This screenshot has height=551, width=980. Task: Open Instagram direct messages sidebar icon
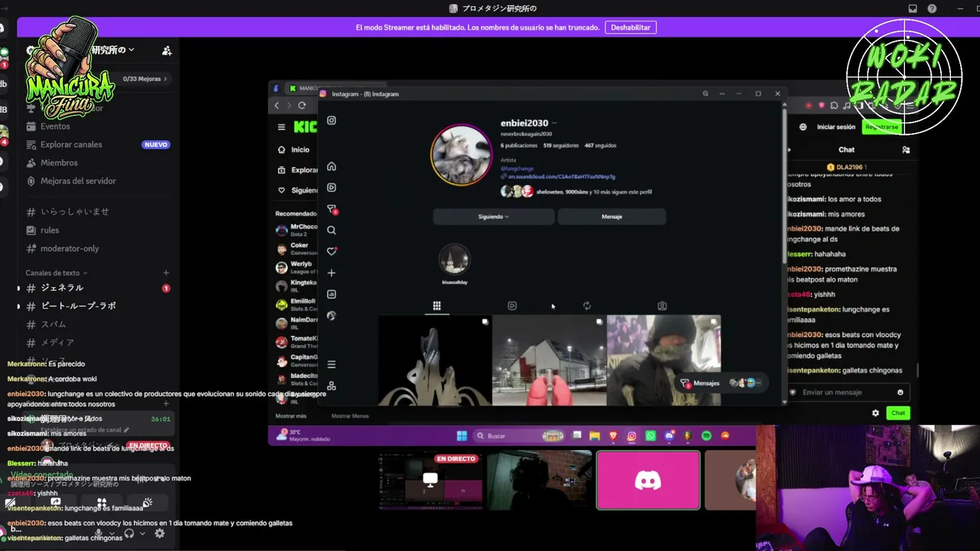pos(332,209)
